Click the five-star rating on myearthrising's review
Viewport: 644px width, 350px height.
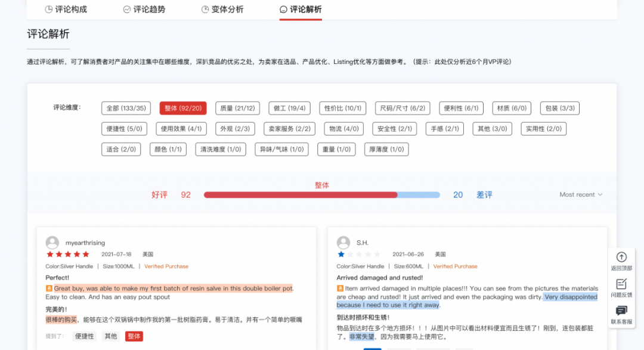click(x=68, y=253)
